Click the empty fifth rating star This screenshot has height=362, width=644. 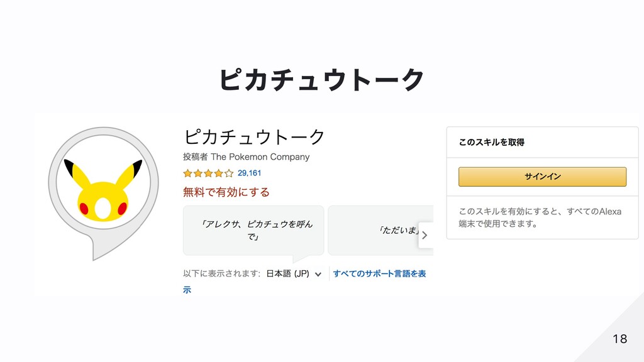point(229,173)
